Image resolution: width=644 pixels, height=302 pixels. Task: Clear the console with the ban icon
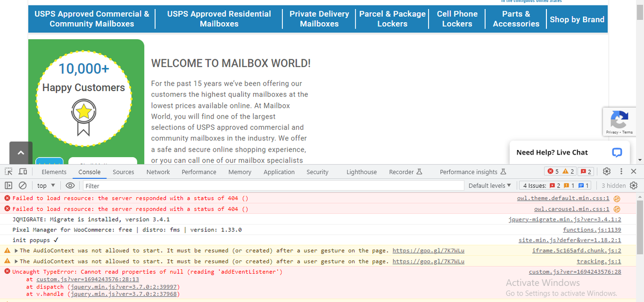click(23, 186)
